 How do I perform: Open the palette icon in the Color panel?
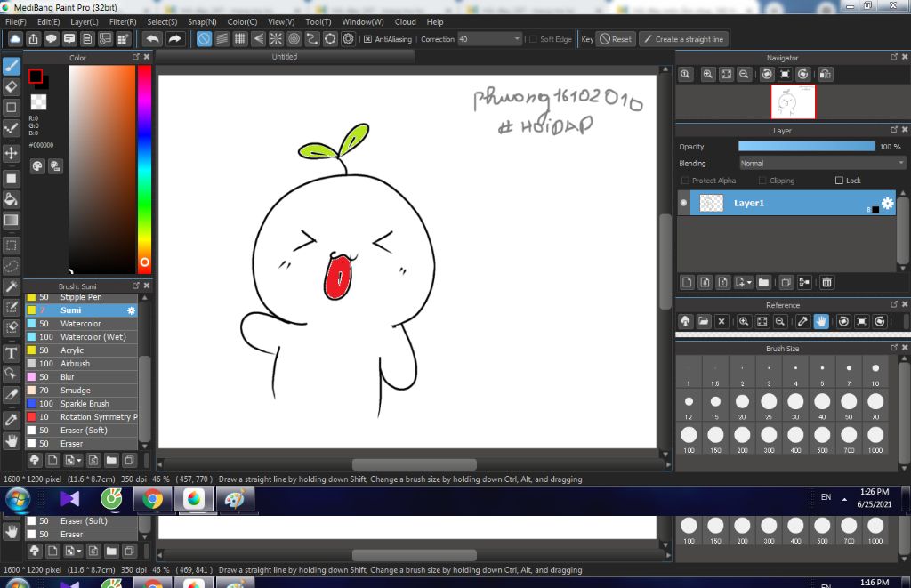tap(37, 166)
